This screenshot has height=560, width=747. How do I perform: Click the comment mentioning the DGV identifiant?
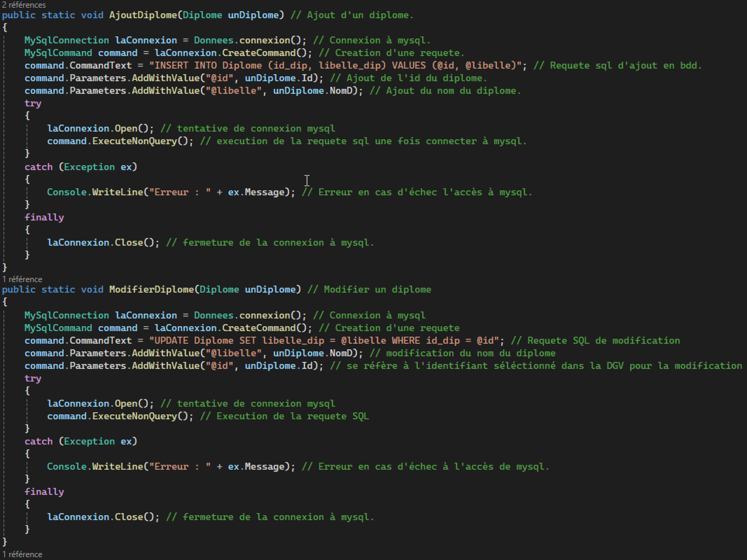[536, 366]
